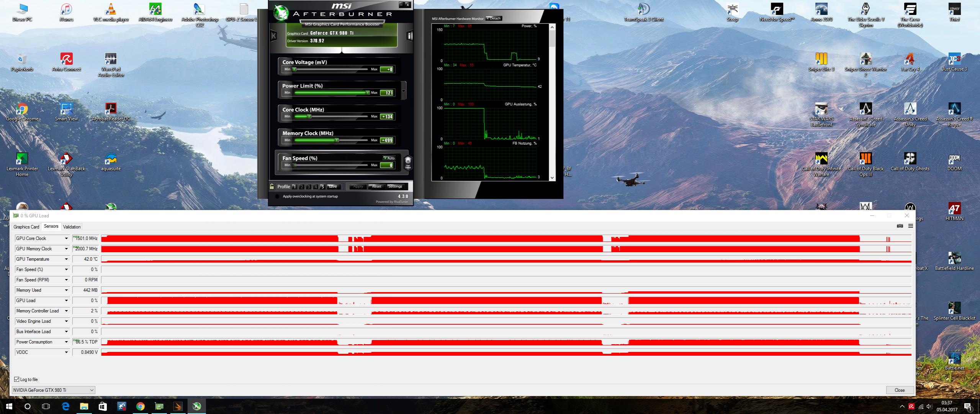Switch to the Graphics Card tab
Image resolution: width=980 pixels, height=414 pixels.
[26, 227]
